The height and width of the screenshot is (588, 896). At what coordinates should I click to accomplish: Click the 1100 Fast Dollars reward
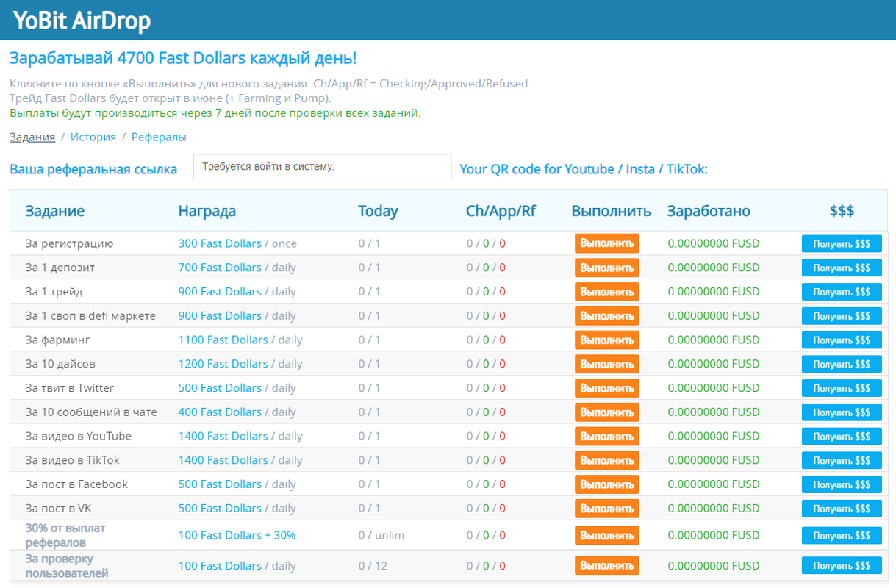pos(223,340)
